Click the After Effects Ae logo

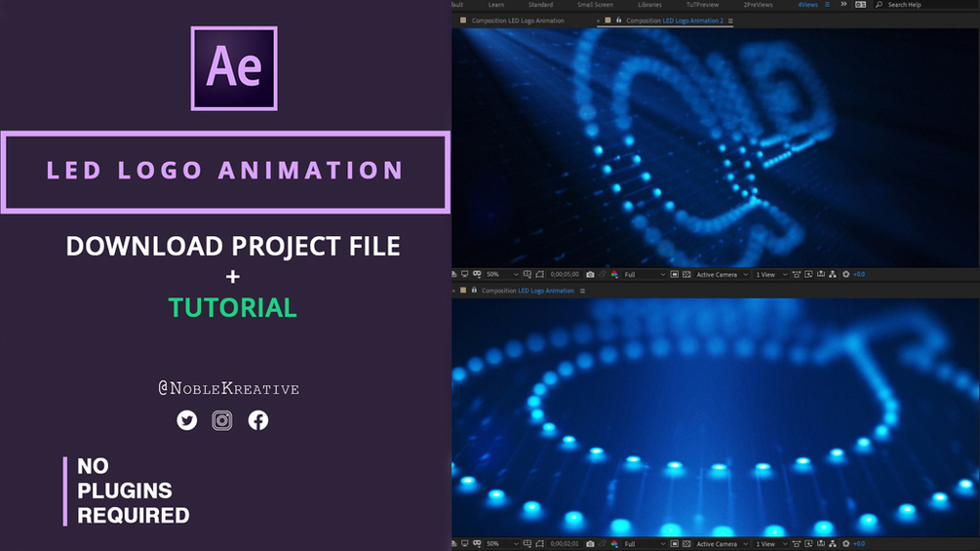point(234,68)
